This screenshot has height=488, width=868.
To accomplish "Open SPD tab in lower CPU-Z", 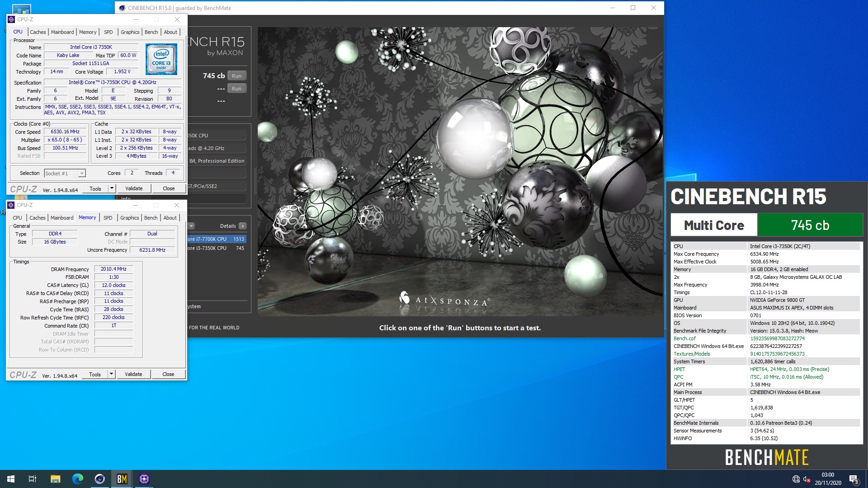I will click(x=108, y=218).
